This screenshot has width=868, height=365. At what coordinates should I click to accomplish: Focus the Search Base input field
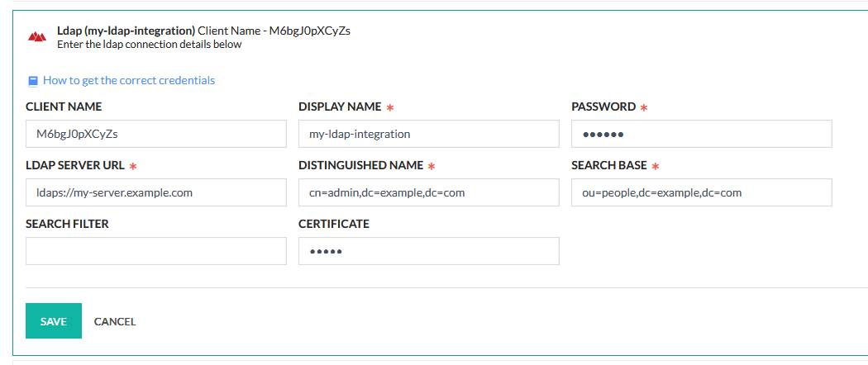pos(701,192)
